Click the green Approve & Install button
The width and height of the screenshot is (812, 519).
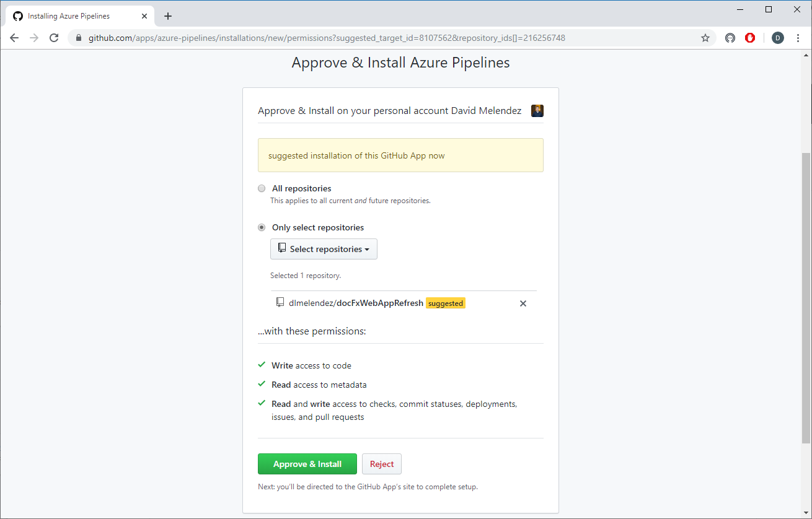click(x=307, y=464)
